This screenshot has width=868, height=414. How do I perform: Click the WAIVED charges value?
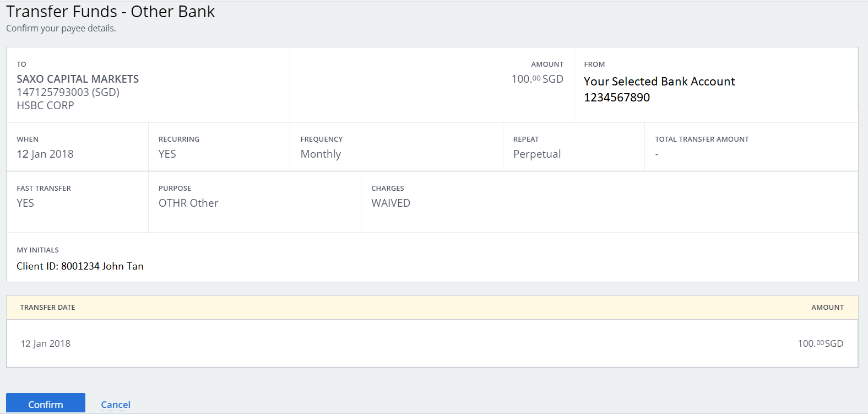coord(390,203)
